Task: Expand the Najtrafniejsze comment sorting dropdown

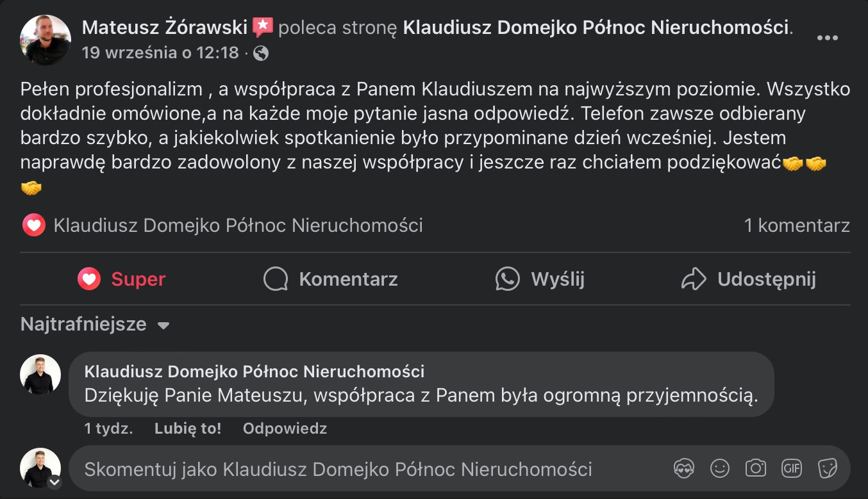Action: click(x=95, y=325)
